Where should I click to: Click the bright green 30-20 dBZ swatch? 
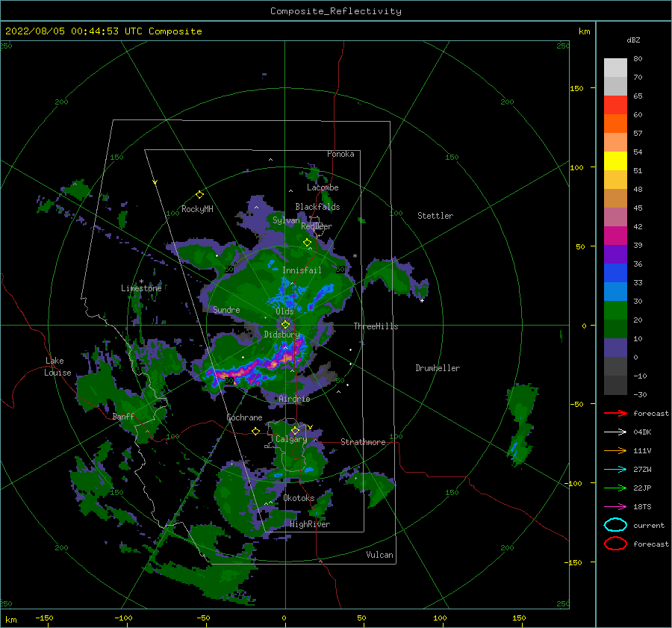pos(615,311)
